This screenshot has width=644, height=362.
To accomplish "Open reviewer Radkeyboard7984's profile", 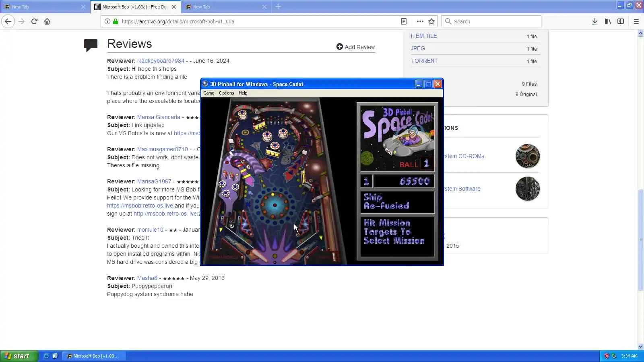I will (x=161, y=61).
